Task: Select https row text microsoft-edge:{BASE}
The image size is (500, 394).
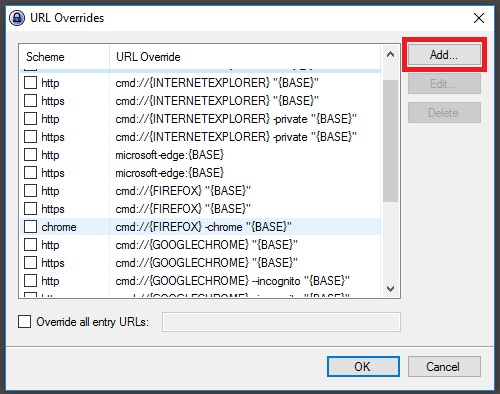Action: coord(170,173)
